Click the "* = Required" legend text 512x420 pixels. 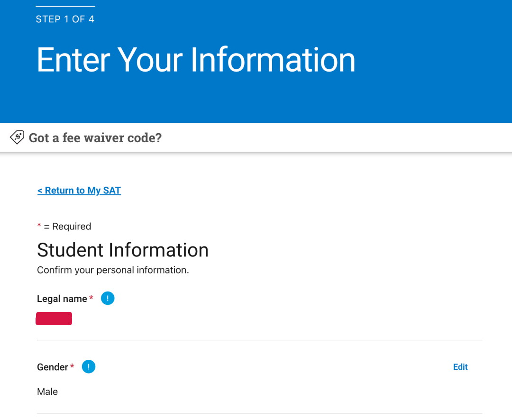pyautogui.click(x=64, y=226)
